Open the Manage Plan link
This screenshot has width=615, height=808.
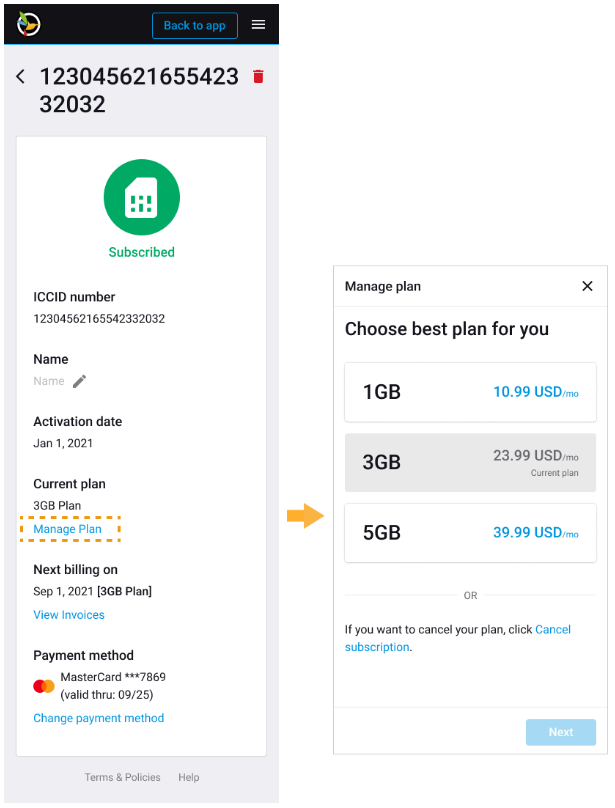tap(67, 529)
